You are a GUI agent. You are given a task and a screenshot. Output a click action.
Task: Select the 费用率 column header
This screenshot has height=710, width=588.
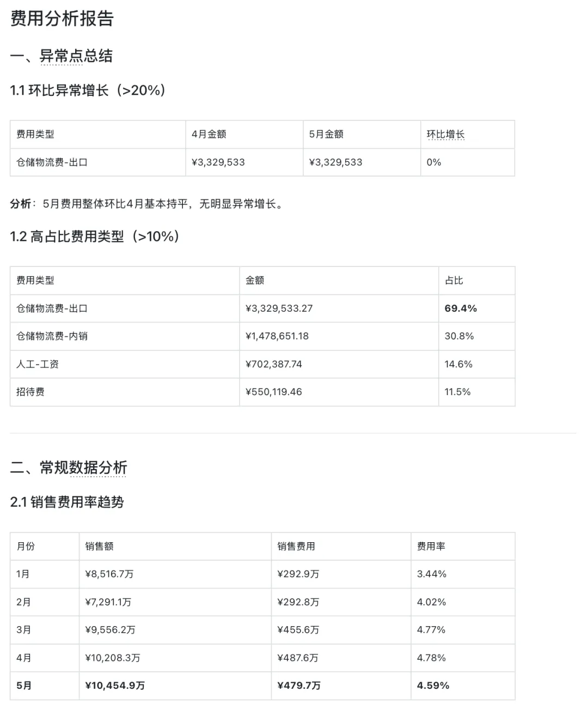tap(431, 546)
